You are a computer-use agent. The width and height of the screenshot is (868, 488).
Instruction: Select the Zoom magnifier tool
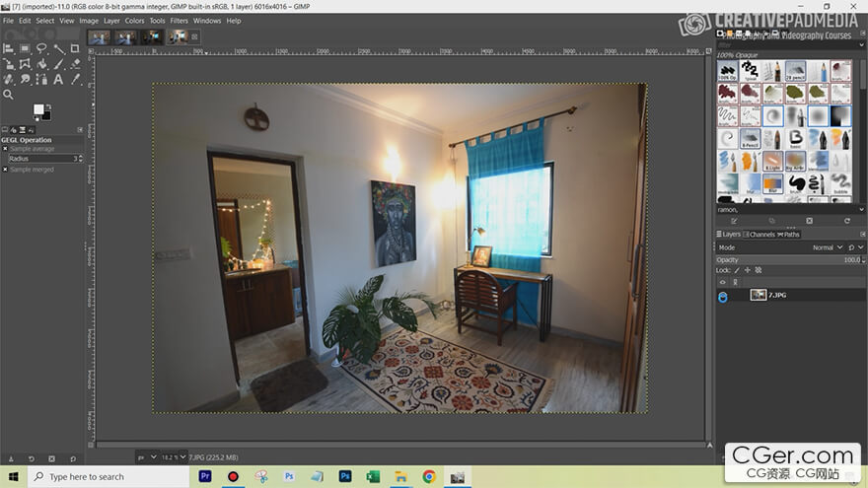(x=8, y=95)
